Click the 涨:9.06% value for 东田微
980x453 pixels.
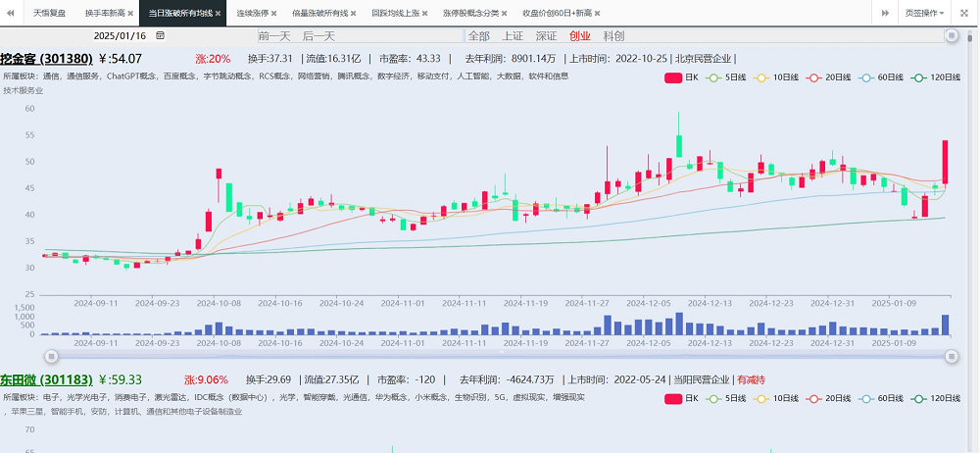206,379
